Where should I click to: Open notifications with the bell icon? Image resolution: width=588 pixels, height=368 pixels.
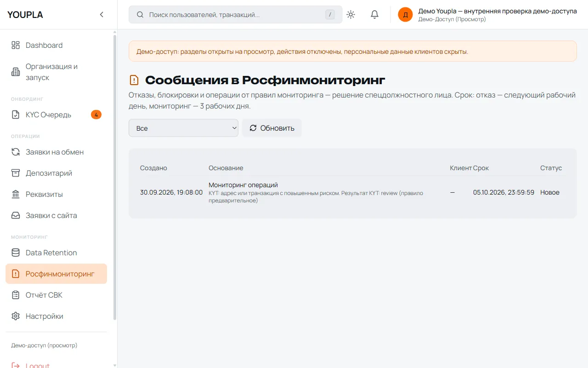374,15
